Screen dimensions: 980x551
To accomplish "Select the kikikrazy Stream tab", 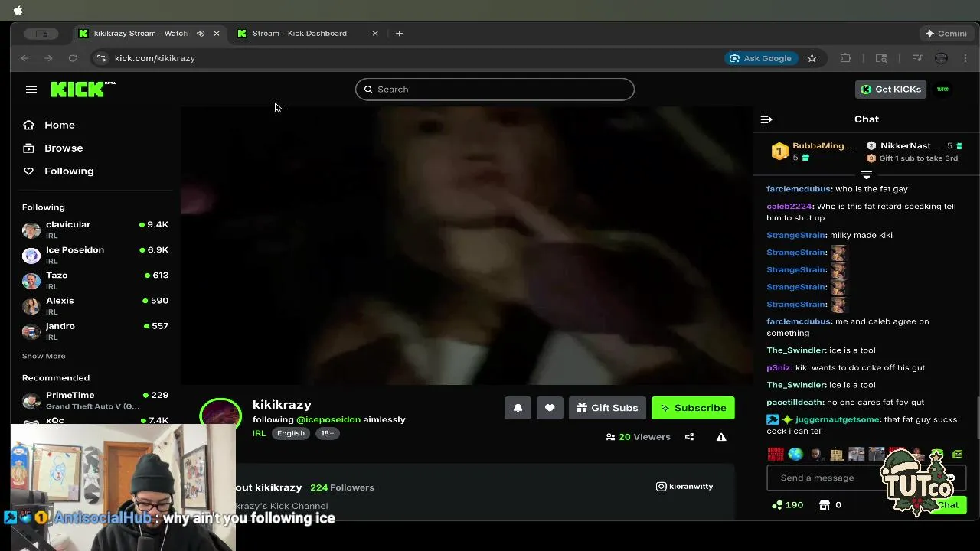I will [x=140, y=34].
